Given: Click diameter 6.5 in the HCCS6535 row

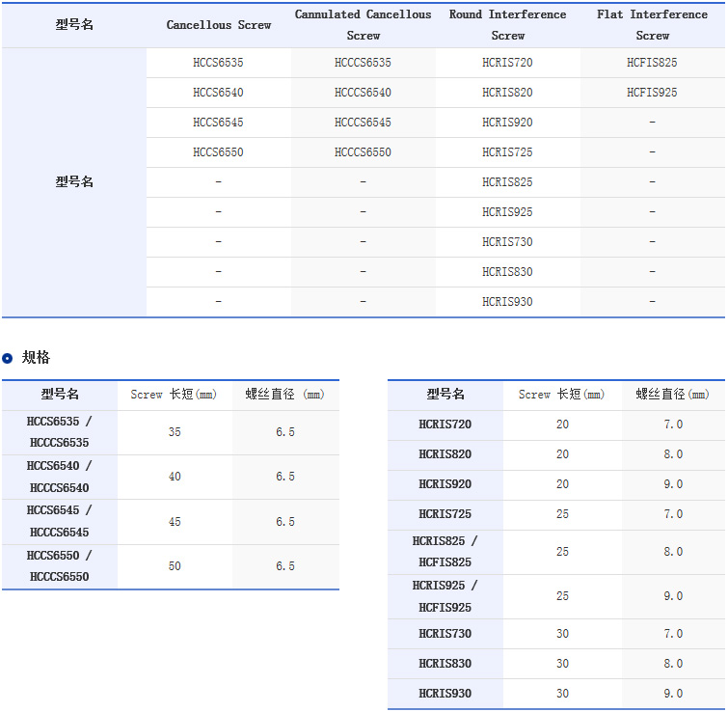Looking at the screenshot, I should tap(285, 432).
